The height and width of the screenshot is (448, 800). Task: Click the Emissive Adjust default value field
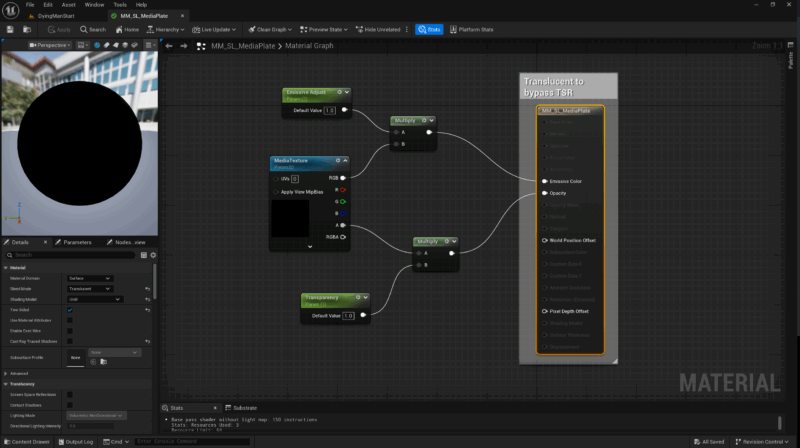330,110
